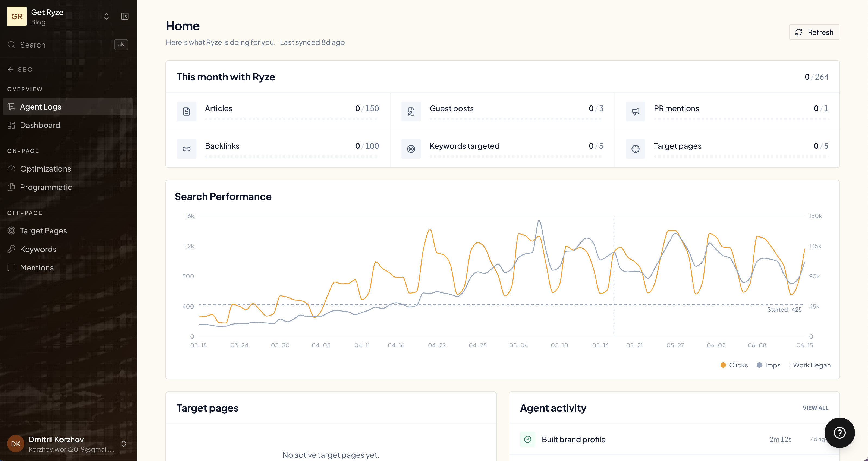Click the Articles progress bar
This screenshot has width=868, height=461.
(292, 119)
